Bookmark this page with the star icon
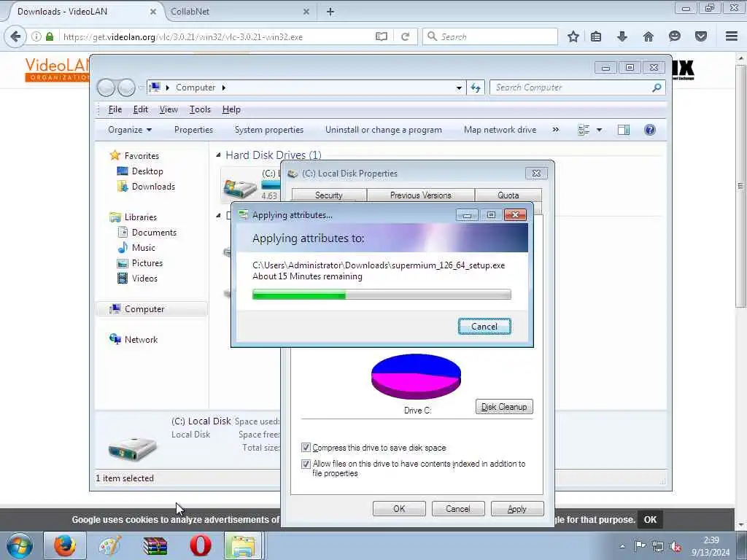This screenshot has width=747, height=560. (573, 36)
